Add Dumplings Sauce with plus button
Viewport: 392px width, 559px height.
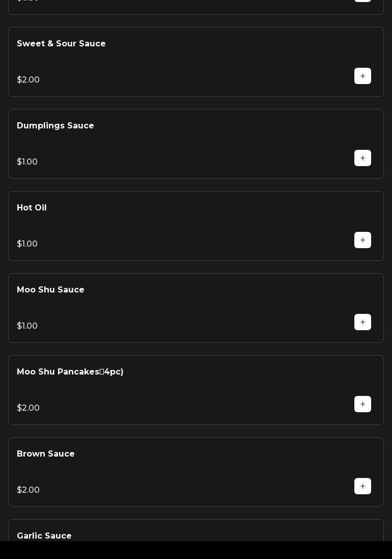[362, 158]
